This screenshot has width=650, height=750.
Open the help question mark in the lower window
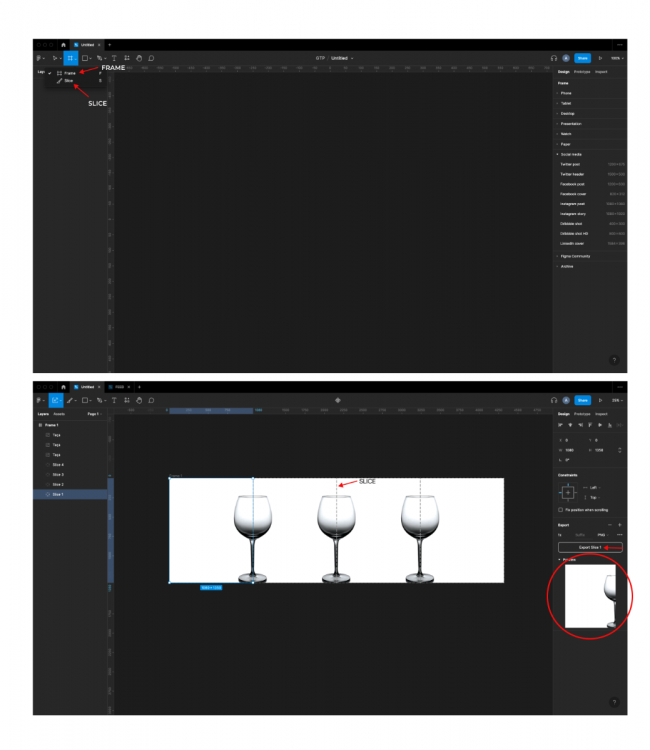[x=614, y=702]
